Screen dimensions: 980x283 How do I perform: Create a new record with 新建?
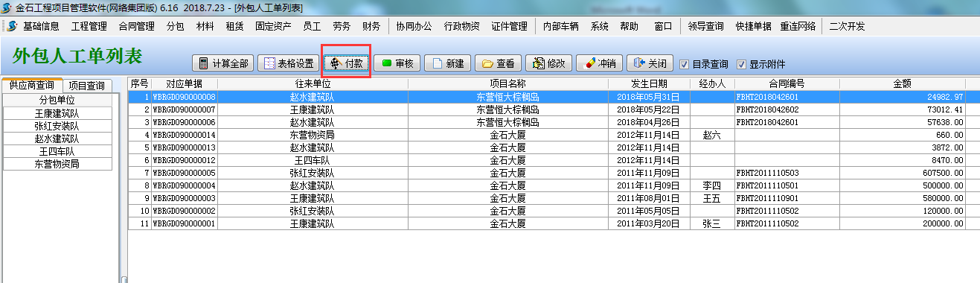447,63
